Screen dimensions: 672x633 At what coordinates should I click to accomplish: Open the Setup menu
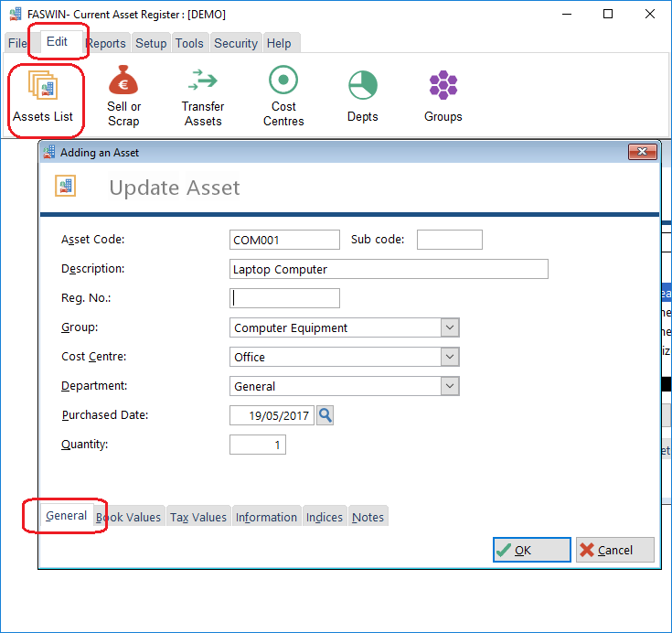coord(151,43)
